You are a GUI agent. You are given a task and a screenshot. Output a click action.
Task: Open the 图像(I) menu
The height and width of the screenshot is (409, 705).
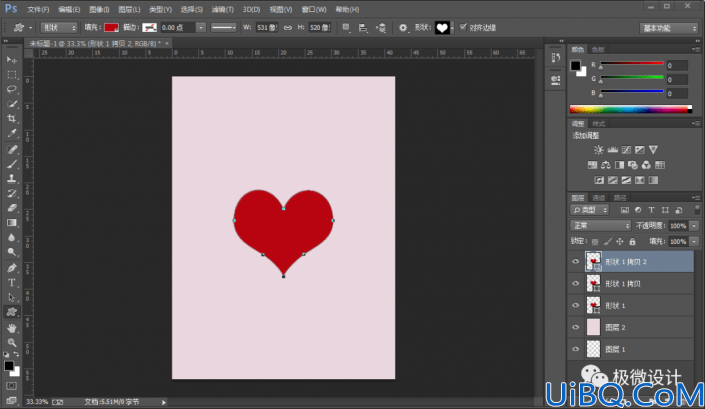pyautogui.click(x=99, y=9)
